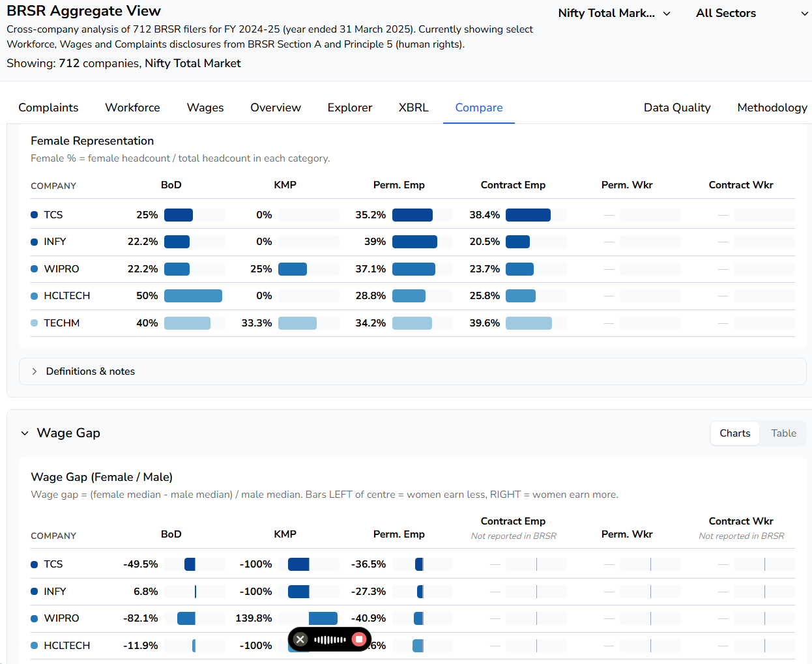Stop recording with the red stop icon

coord(358,639)
